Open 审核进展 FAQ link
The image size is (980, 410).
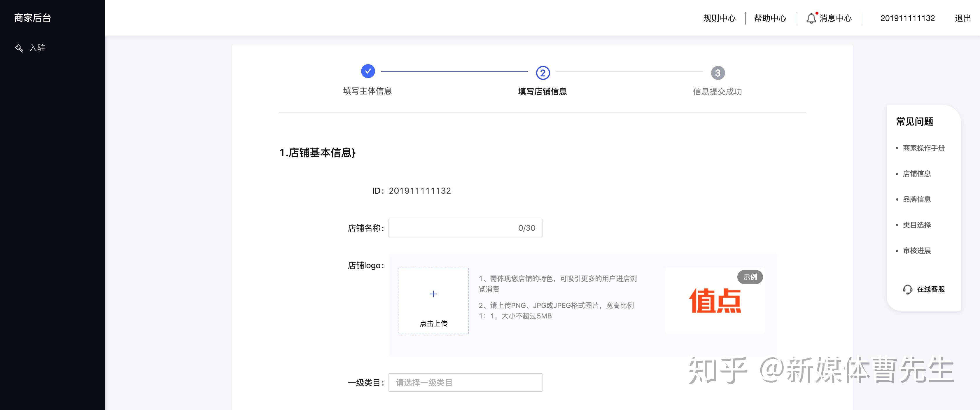click(x=917, y=251)
